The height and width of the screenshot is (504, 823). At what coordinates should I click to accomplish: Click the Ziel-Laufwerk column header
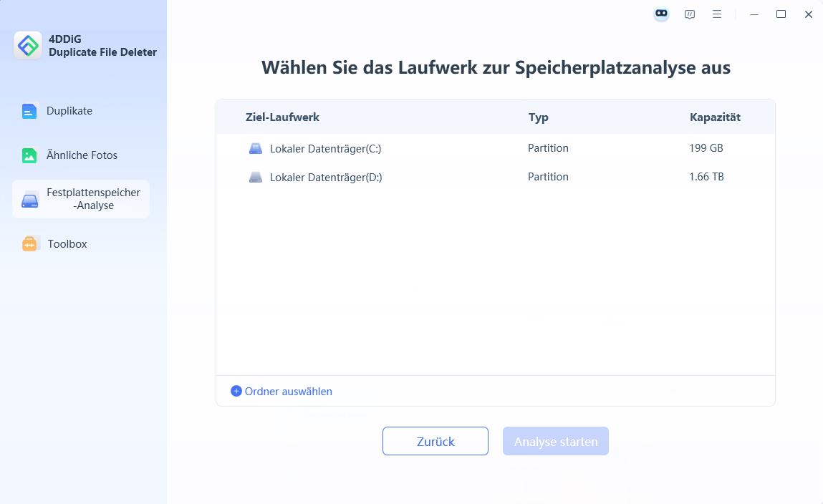click(x=282, y=117)
